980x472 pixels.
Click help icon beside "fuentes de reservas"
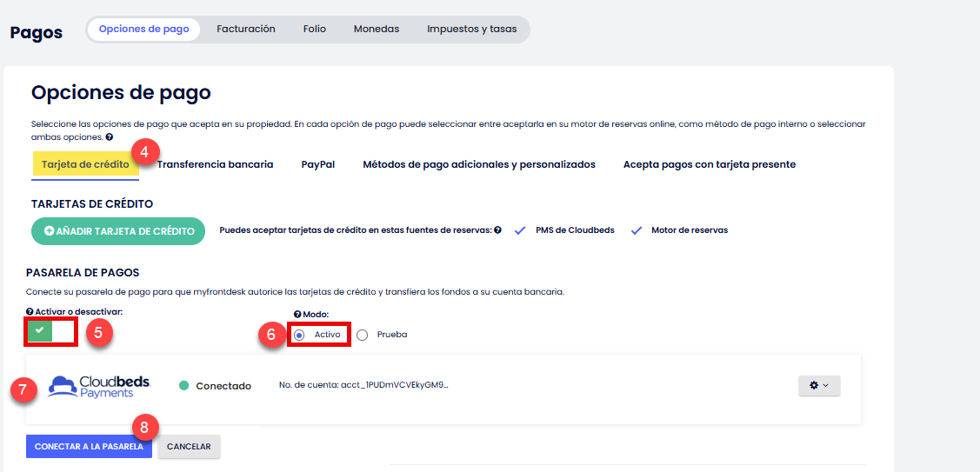(497, 230)
